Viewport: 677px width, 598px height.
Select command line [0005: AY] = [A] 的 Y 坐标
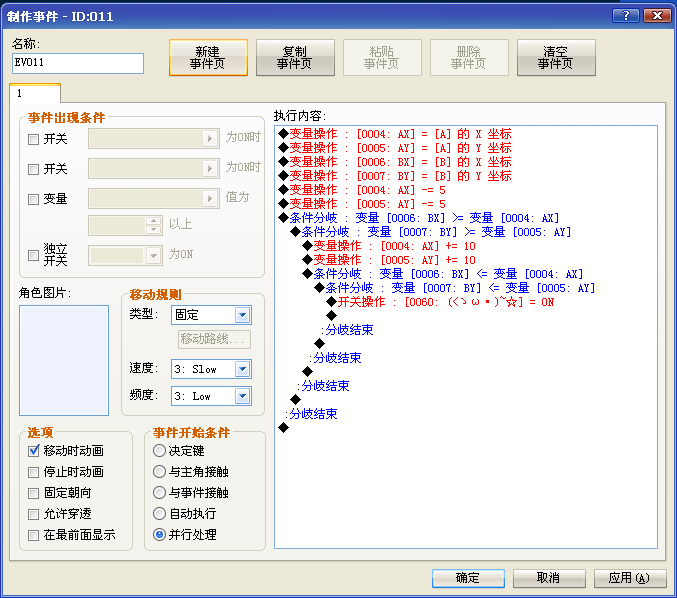pos(395,148)
